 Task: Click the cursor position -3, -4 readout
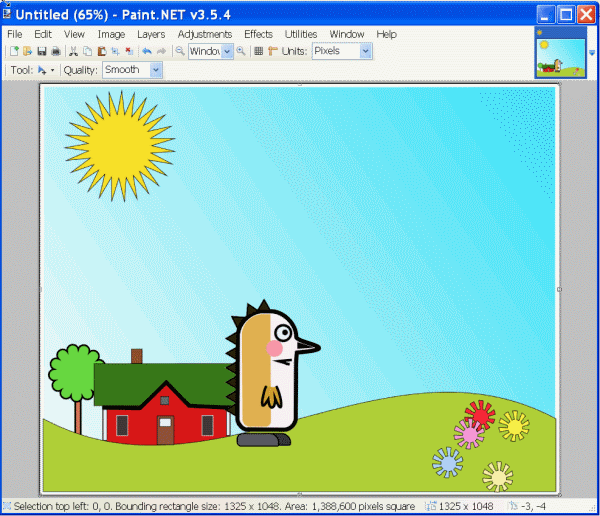533,506
